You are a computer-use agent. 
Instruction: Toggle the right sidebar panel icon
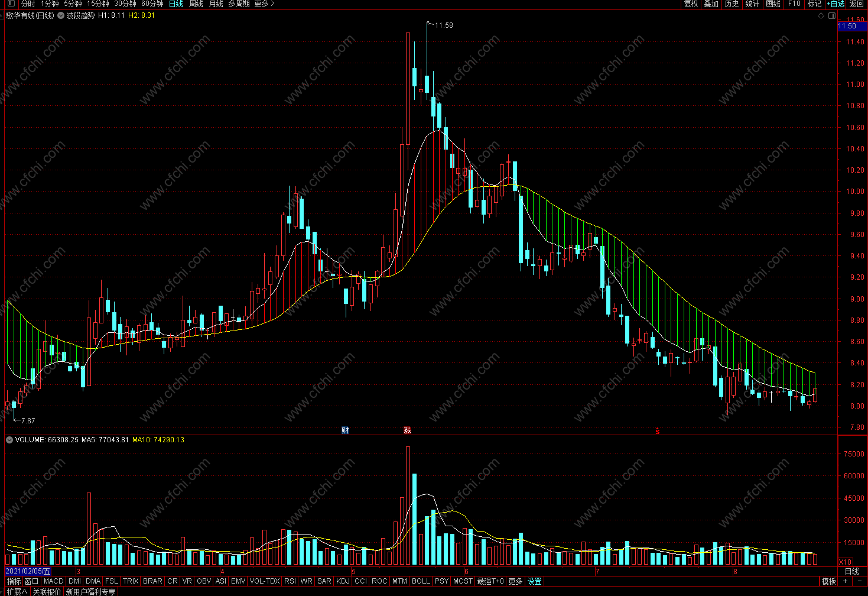832,16
